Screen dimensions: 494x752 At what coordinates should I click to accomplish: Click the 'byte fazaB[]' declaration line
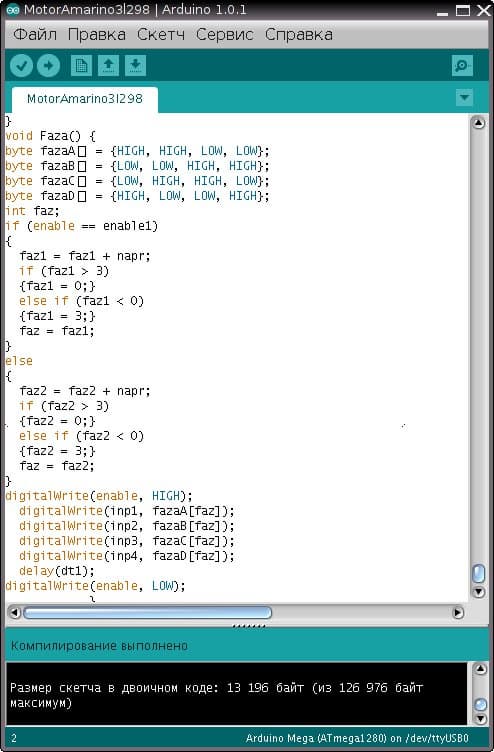click(x=138, y=166)
